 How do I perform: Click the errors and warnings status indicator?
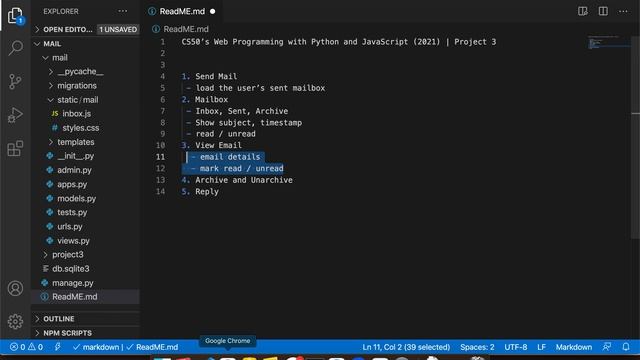(26, 347)
